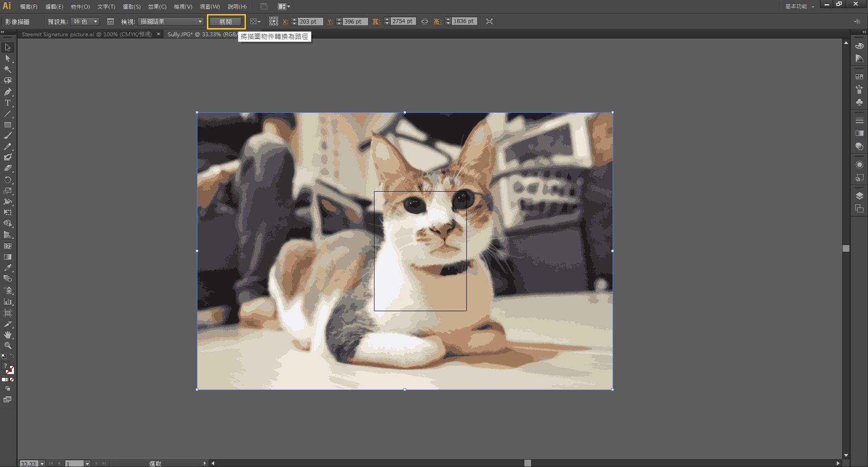Pick the Perspective Grid tool

8,235
